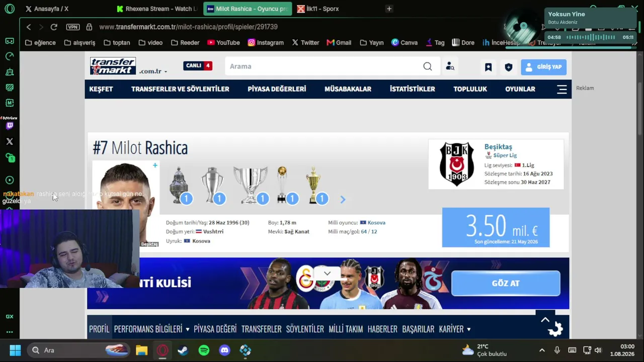Image resolution: width=644 pixels, height=362 pixels.
Task: Open the Keşfet menu
Action: tap(101, 89)
